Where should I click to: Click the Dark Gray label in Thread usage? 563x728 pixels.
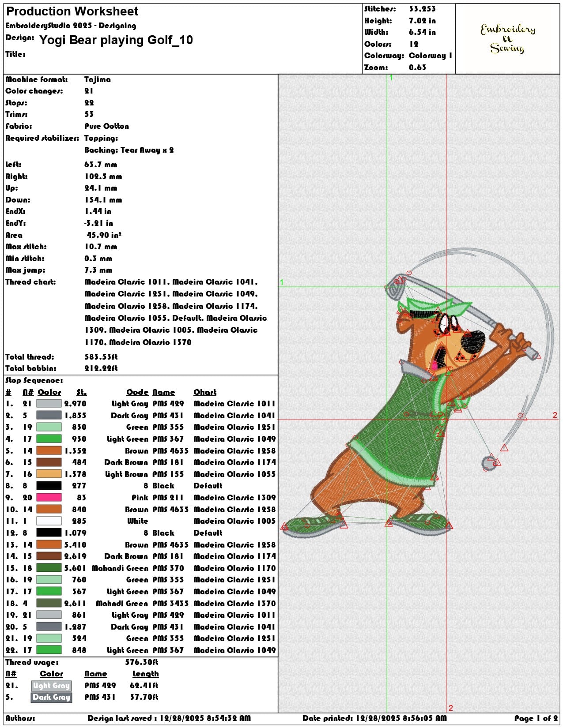click(x=52, y=698)
